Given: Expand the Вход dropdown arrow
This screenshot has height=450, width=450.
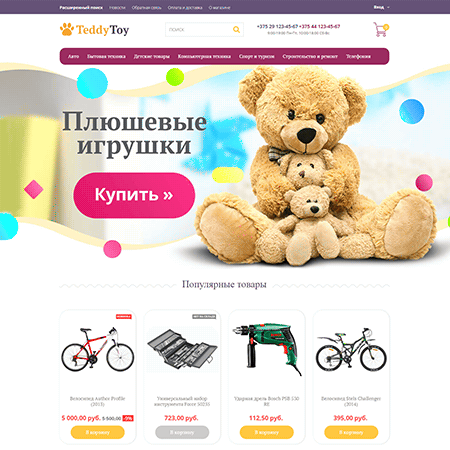Looking at the screenshot, I should pos(388,7).
